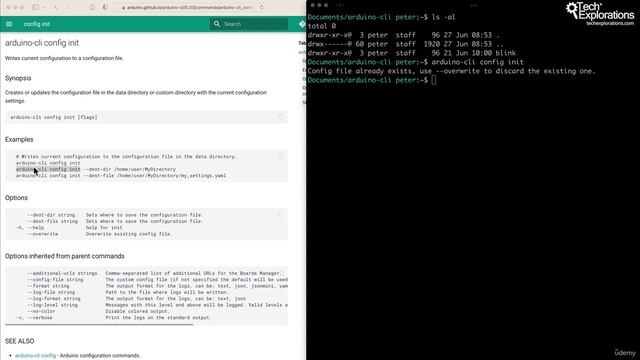Click the '--dest-dir string' option line
The width and height of the screenshot is (640, 360).
[x=115, y=215]
